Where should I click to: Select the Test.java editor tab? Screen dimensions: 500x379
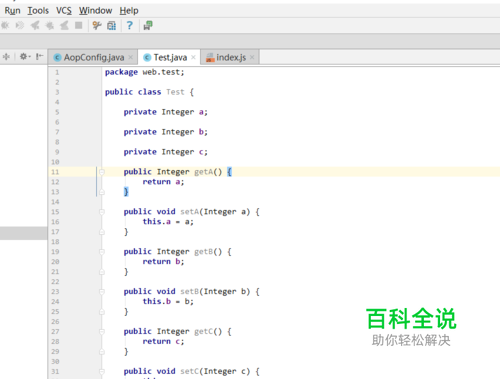pos(170,58)
